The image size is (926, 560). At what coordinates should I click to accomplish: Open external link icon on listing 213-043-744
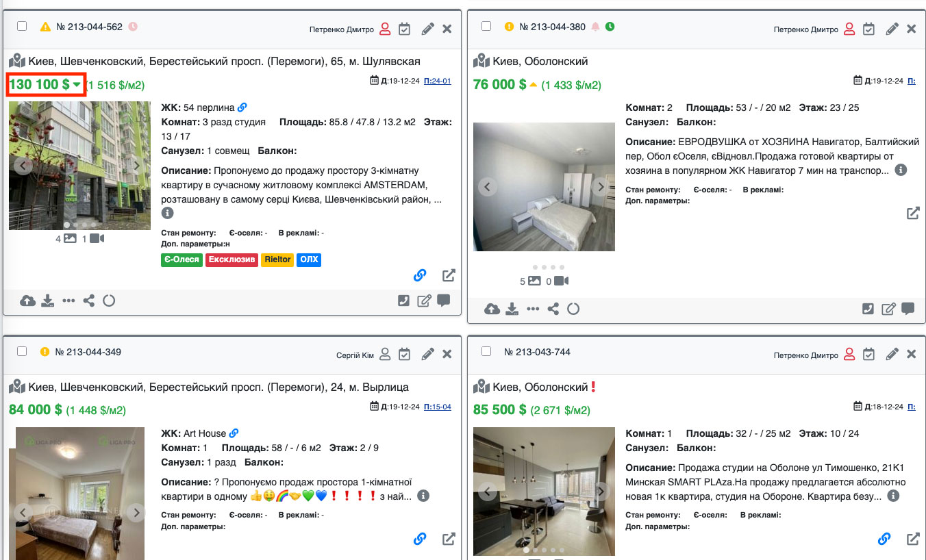(913, 539)
